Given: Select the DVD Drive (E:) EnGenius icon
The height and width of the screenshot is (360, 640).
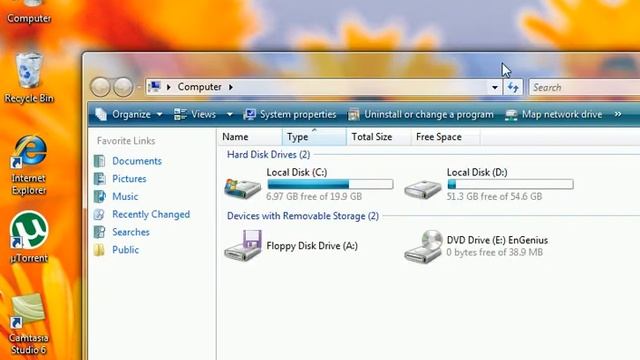Looking at the screenshot, I should click(x=424, y=246).
